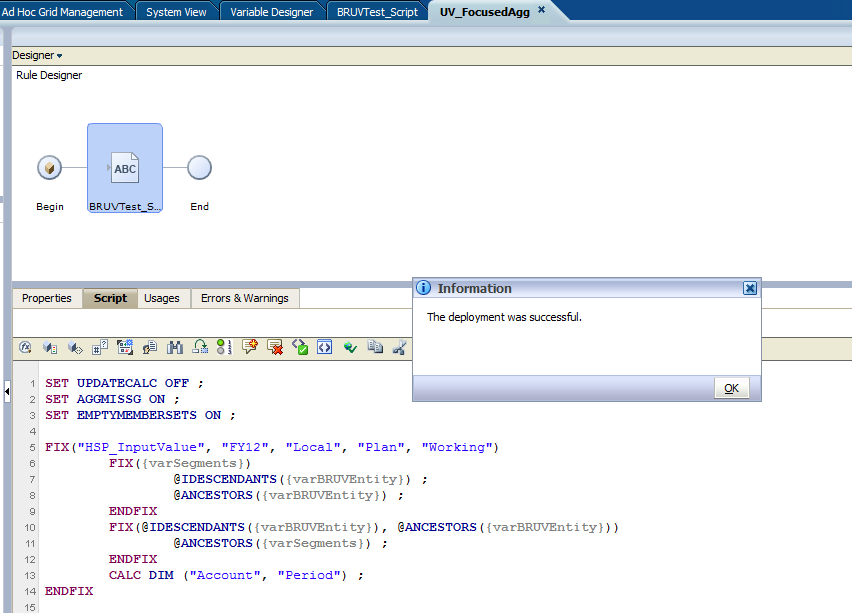
Task: Click OK in the Information dialog
Action: point(731,388)
